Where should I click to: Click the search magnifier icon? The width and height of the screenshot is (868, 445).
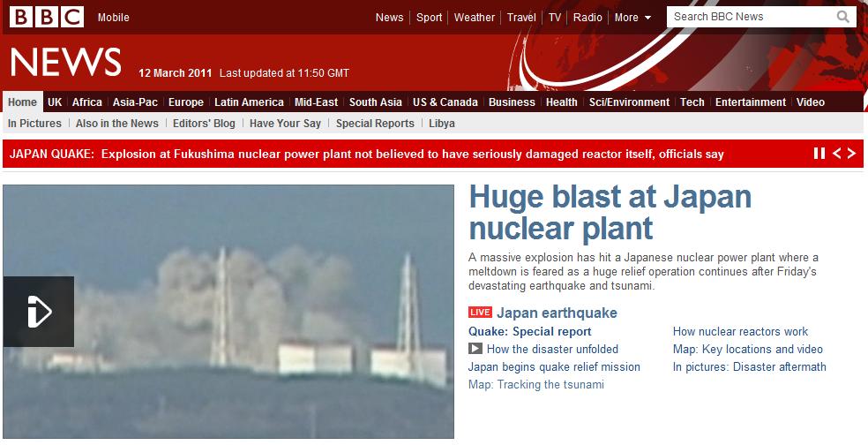tap(843, 17)
